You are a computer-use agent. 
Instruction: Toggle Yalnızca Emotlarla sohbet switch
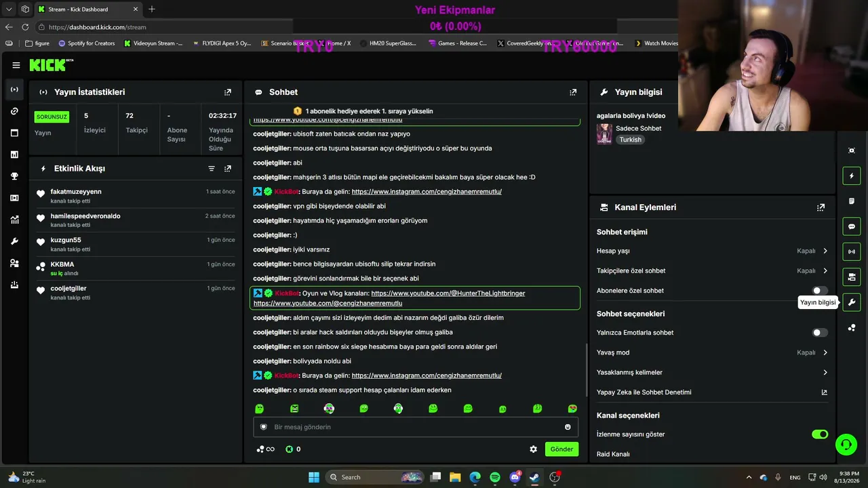820,333
